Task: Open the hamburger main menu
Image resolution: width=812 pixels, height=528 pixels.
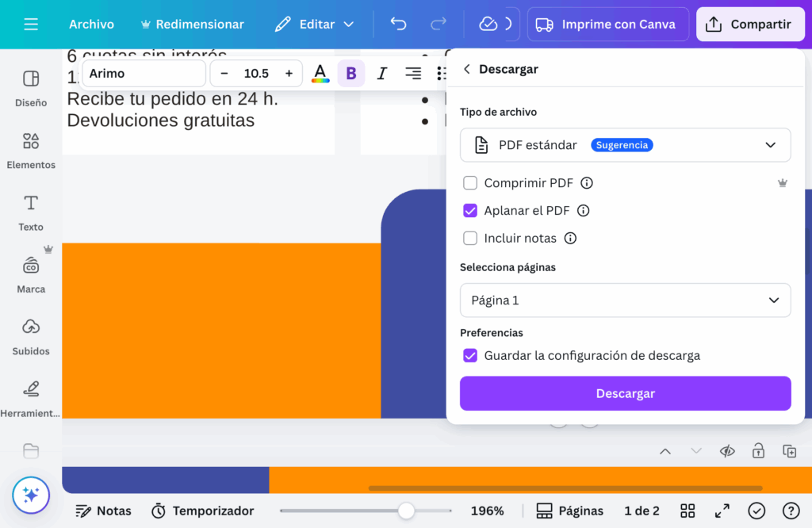Action: [31, 25]
